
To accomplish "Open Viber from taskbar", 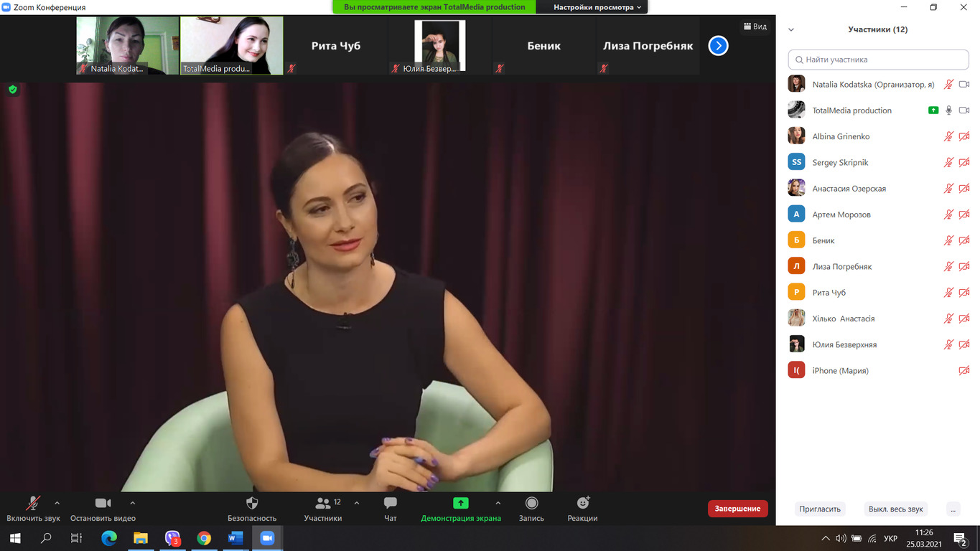I will [x=172, y=538].
